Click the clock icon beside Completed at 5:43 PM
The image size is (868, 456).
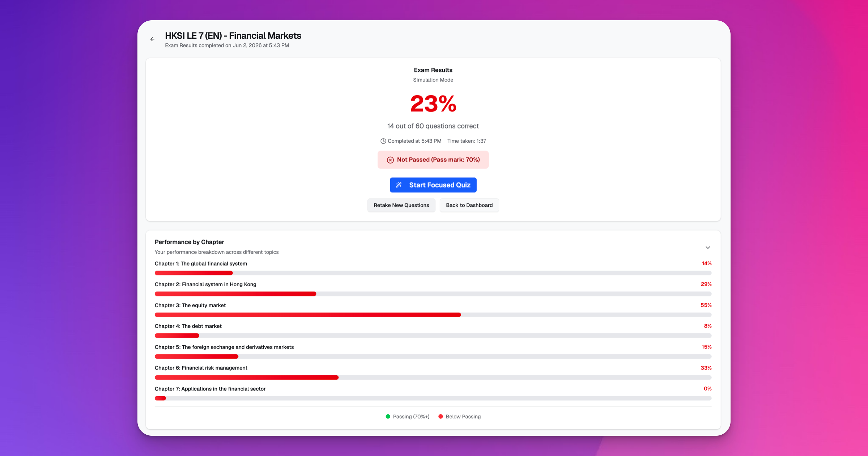pyautogui.click(x=383, y=141)
